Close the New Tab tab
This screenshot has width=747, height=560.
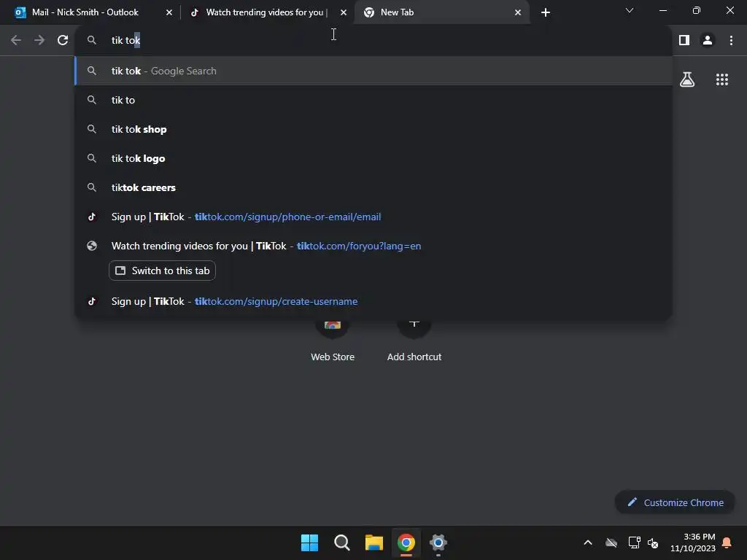pyautogui.click(x=518, y=12)
